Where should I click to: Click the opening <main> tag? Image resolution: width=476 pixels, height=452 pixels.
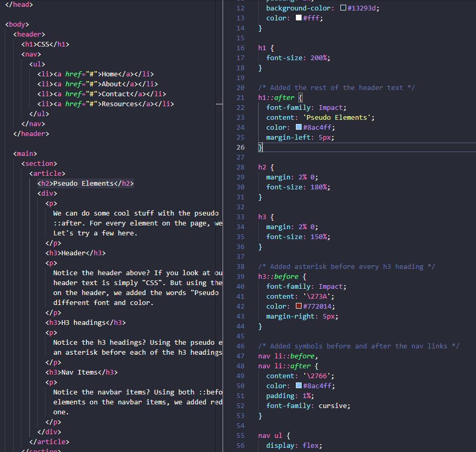coord(25,153)
